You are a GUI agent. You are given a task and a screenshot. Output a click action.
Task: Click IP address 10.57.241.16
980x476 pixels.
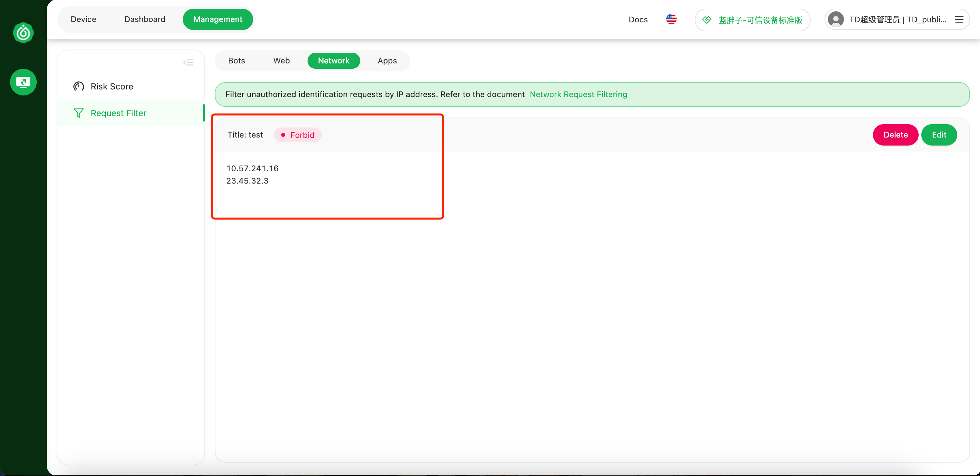click(x=252, y=168)
